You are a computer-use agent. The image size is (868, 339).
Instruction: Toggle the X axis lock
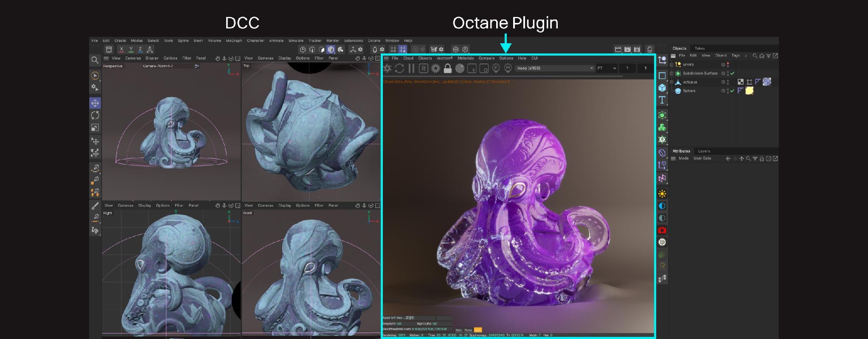(x=121, y=50)
